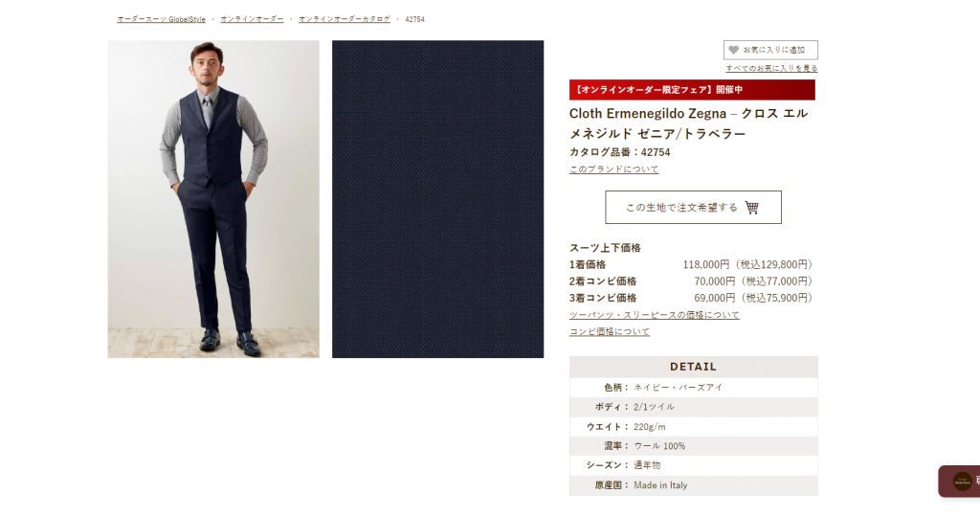980x516 pixels.
Task: Go to オンラインオーダー breadcrumb
Action: click(x=252, y=19)
